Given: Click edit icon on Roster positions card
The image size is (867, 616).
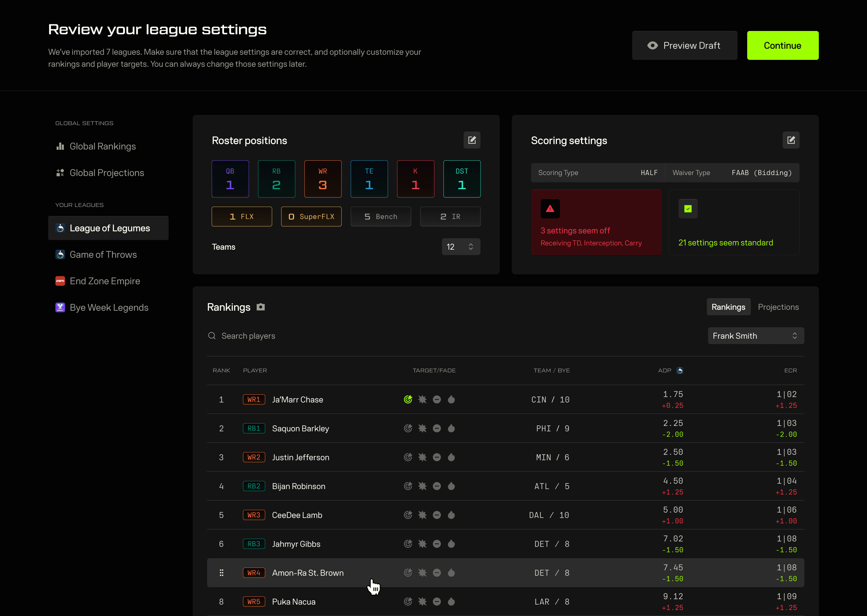Looking at the screenshot, I should coord(472,140).
